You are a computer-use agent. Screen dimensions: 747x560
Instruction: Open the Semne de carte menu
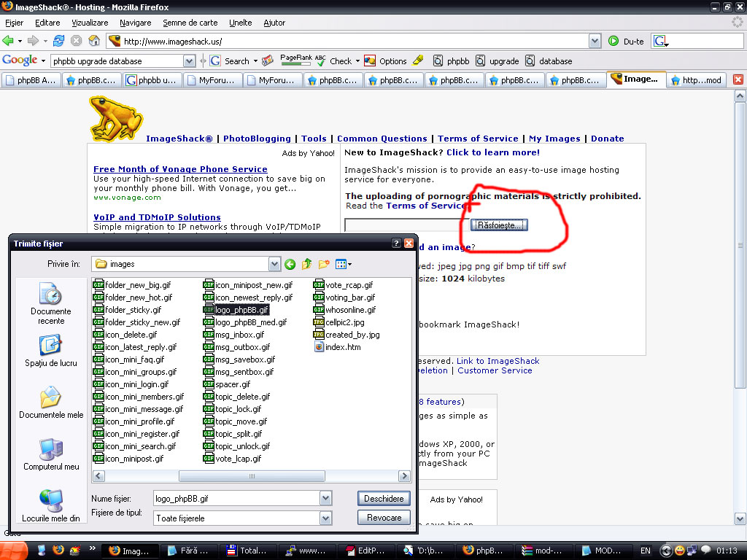click(190, 23)
